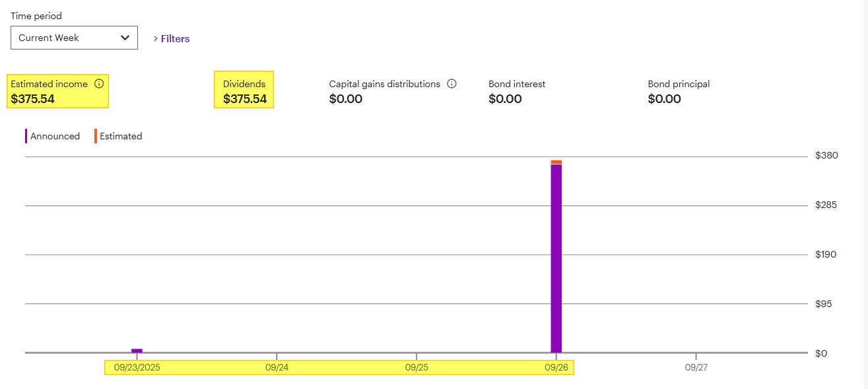Click the 09/25 date tick label

pyautogui.click(x=417, y=367)
